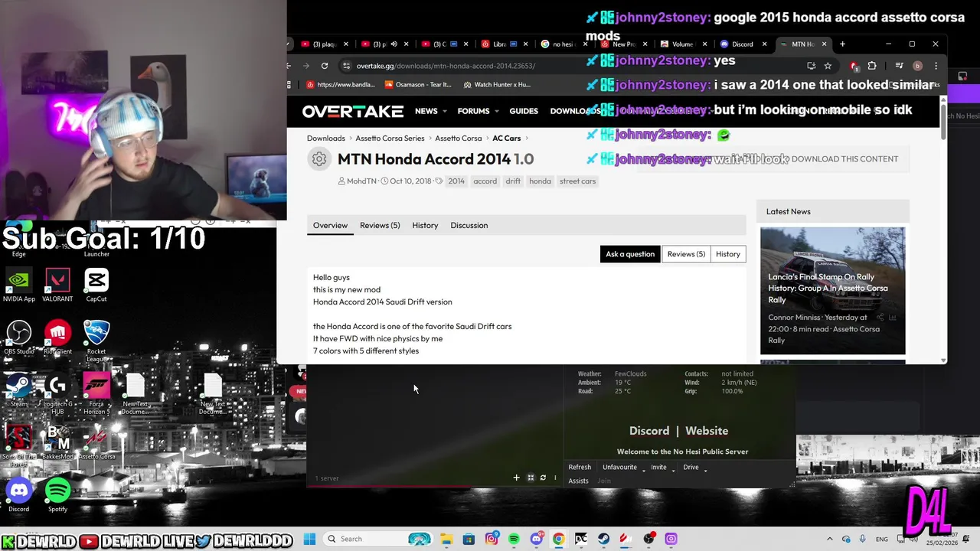Open the Steam desktop shortcut

tap(19, 390)
